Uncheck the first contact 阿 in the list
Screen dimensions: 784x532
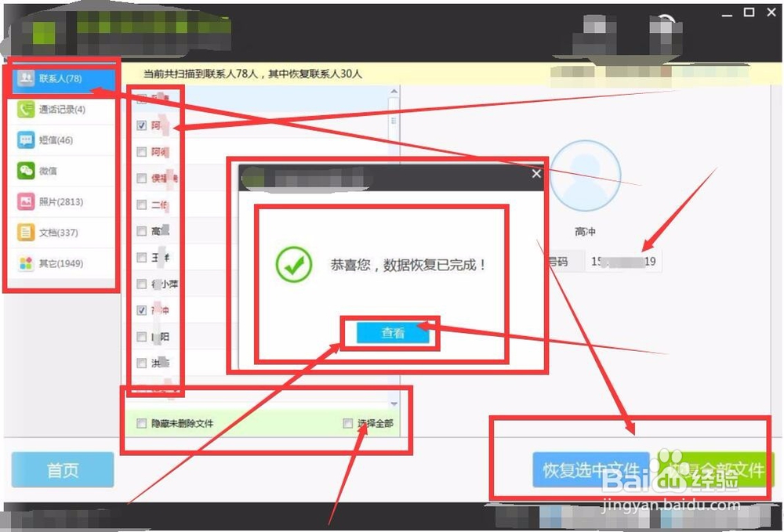click(141, 125)
